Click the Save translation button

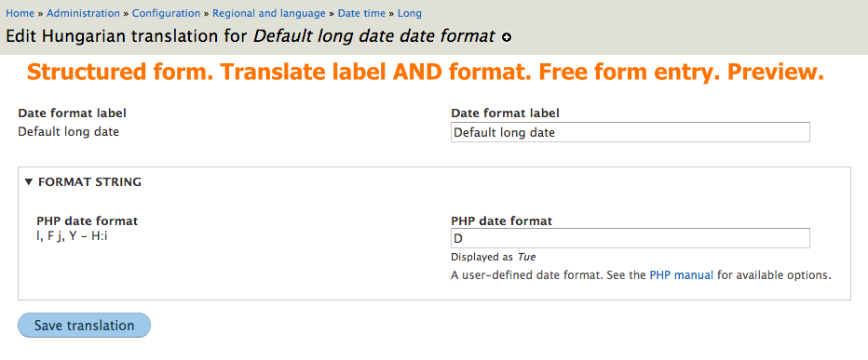(84, 326)
